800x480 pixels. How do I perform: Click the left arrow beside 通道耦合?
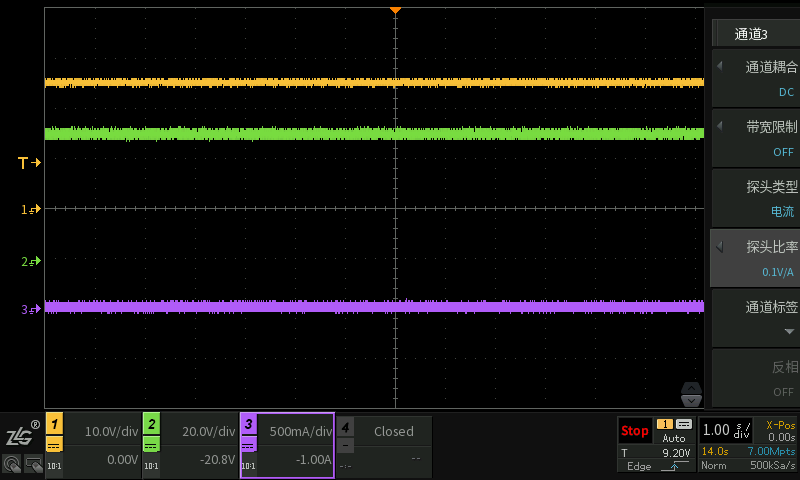tap(719, 66)
